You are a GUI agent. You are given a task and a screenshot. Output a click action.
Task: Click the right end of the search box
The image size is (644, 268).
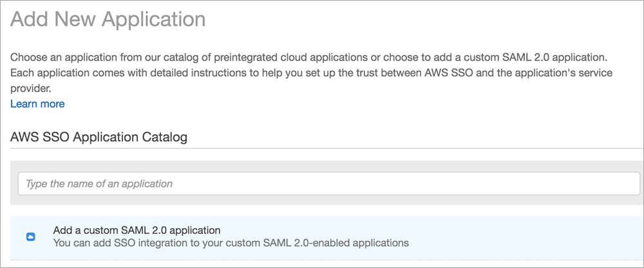[x=618, y=184]
